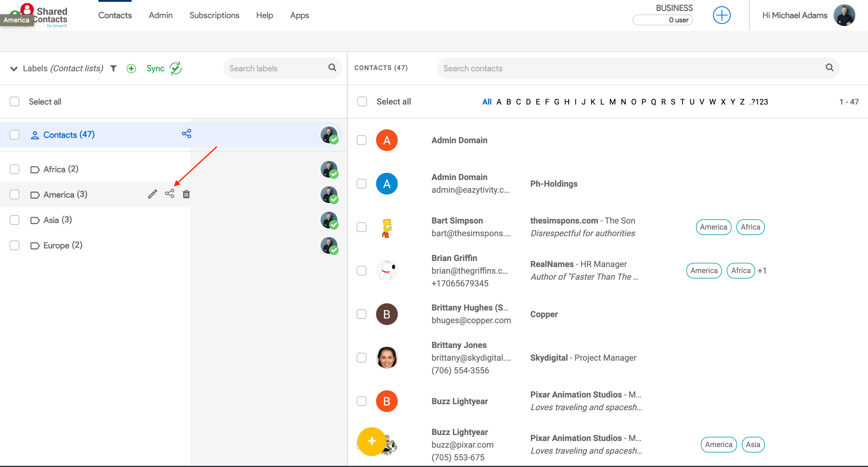Open the Subscriptions menu
This screenshot has height=467, width=868.
tap(214, 15)
